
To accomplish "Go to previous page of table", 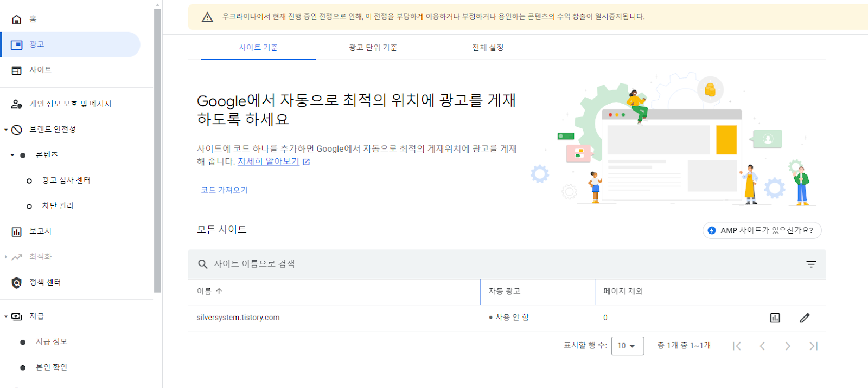I will [x=762, y=346].
